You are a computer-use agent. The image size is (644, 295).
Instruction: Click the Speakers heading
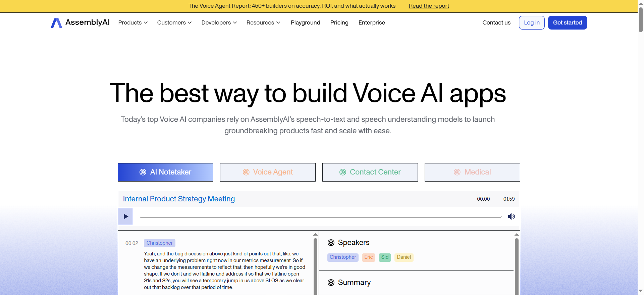click(354, 243)
